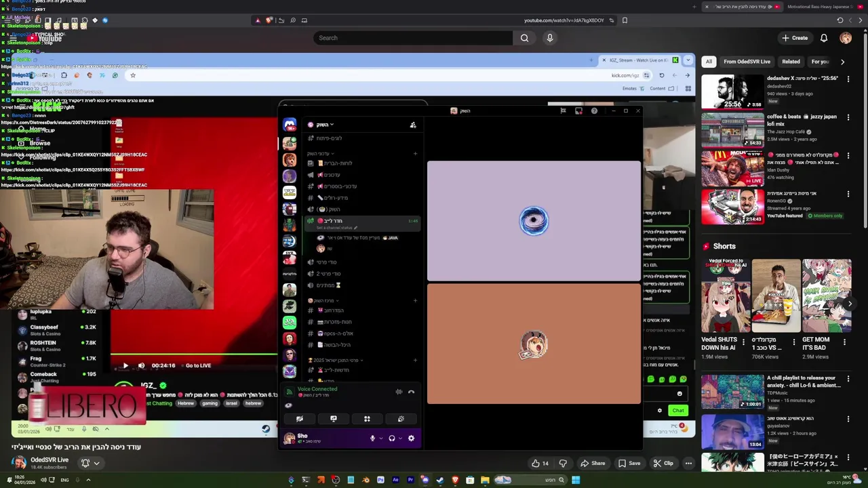Click Go to LIVE in Kick player

click(x=198, y=365)
